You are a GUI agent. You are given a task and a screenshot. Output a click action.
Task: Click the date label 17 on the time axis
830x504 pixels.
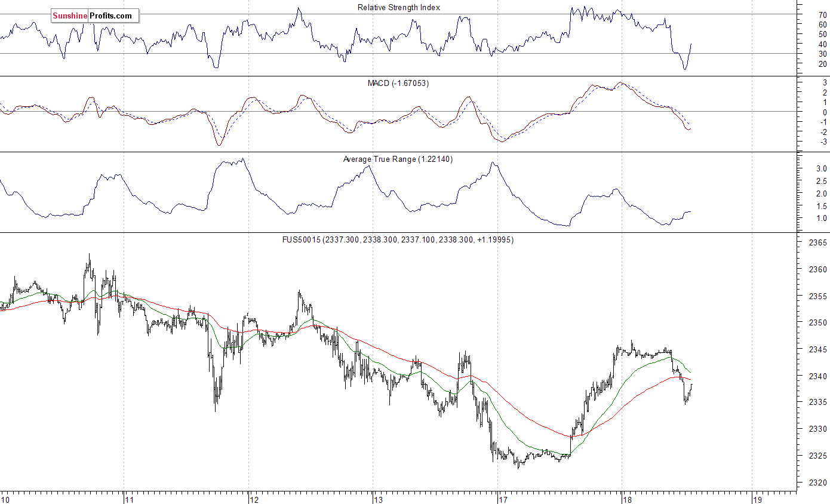point(504,499)
